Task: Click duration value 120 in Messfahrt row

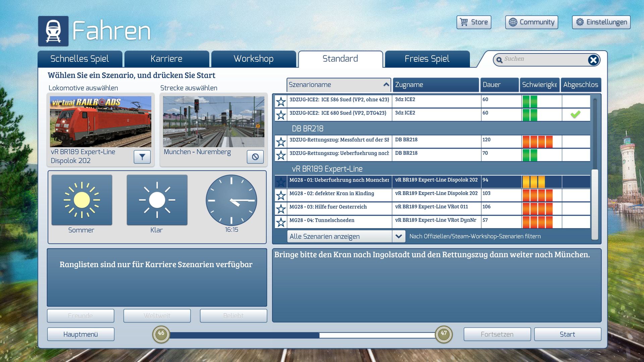Action: click(x=486, y=140)
